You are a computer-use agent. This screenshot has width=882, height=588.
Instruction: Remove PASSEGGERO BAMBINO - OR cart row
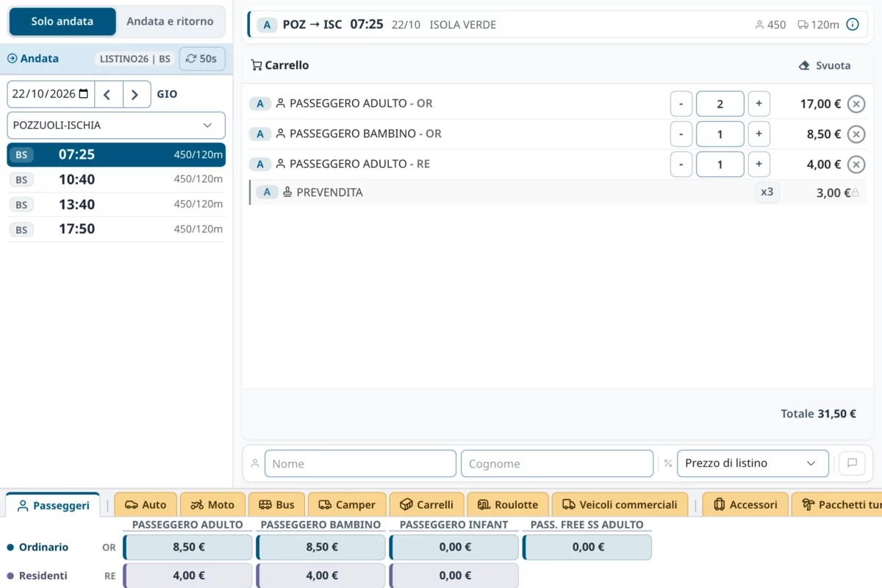click(856, 135)
